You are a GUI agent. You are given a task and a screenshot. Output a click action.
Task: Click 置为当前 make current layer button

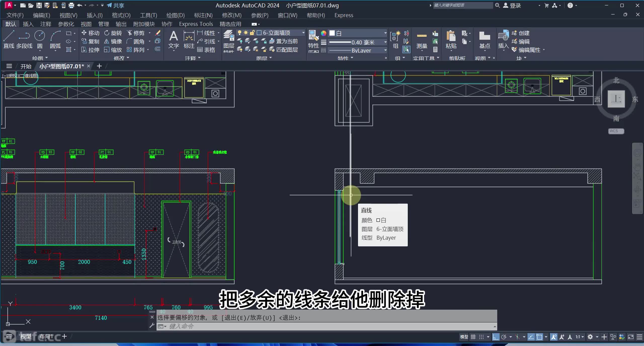pyautogui.click(x=284, y=41)
